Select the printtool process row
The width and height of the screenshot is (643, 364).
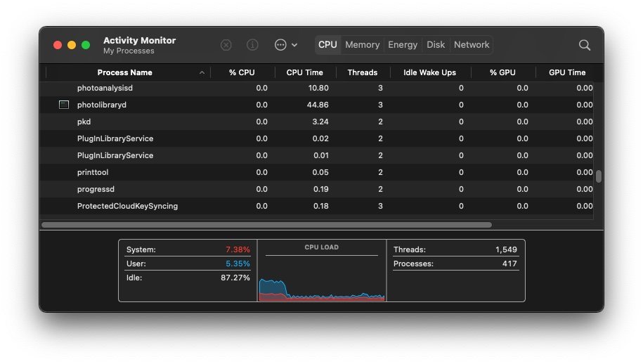click(316, 172)
